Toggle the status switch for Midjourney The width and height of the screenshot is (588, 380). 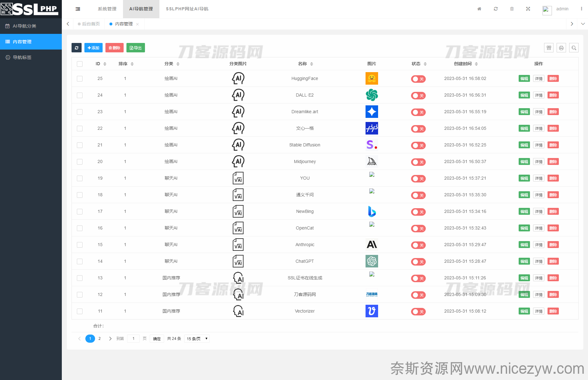click(418, 162)
